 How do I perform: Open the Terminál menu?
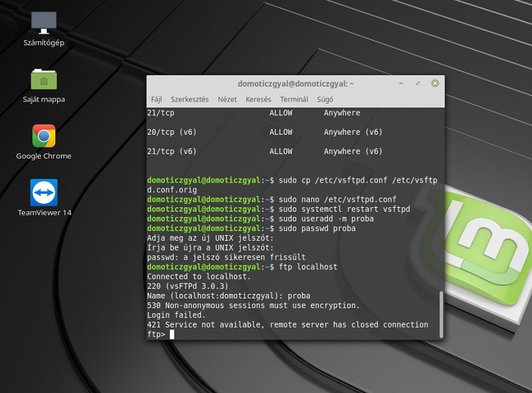tap(294, 99)
